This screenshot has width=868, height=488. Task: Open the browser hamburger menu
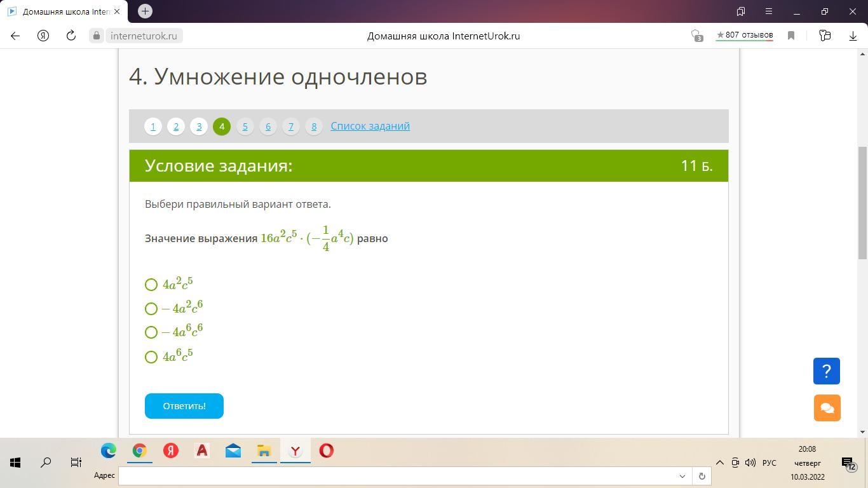point(769,11)
